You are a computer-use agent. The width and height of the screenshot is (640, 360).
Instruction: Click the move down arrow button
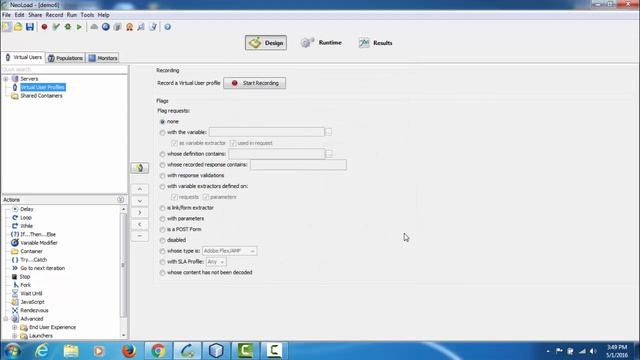[140, 201]
